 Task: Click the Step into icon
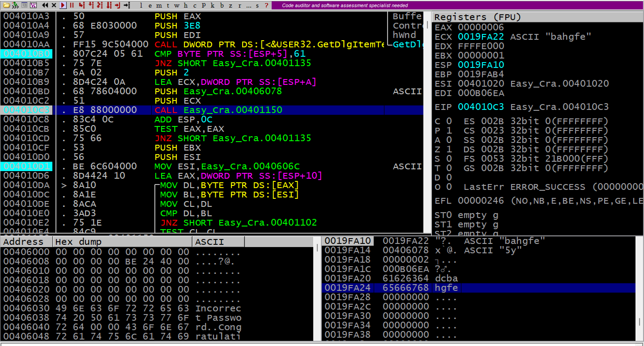click(x=81, y=5)
